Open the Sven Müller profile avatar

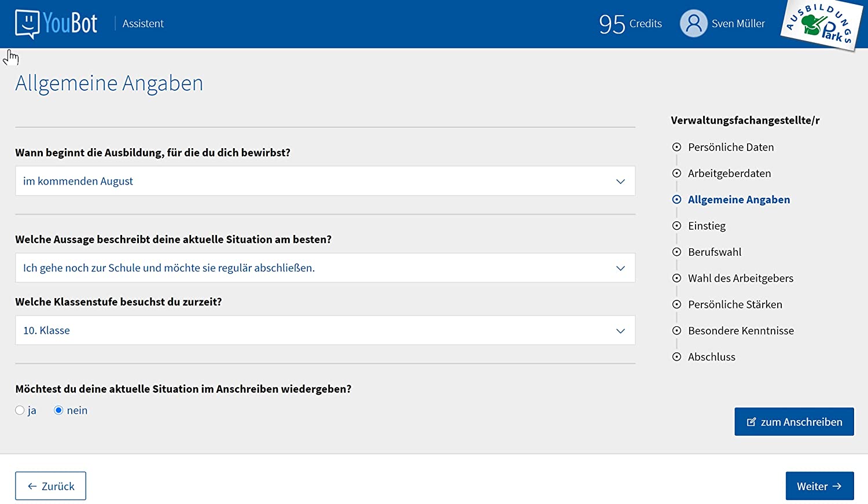[x=693, y=24]
